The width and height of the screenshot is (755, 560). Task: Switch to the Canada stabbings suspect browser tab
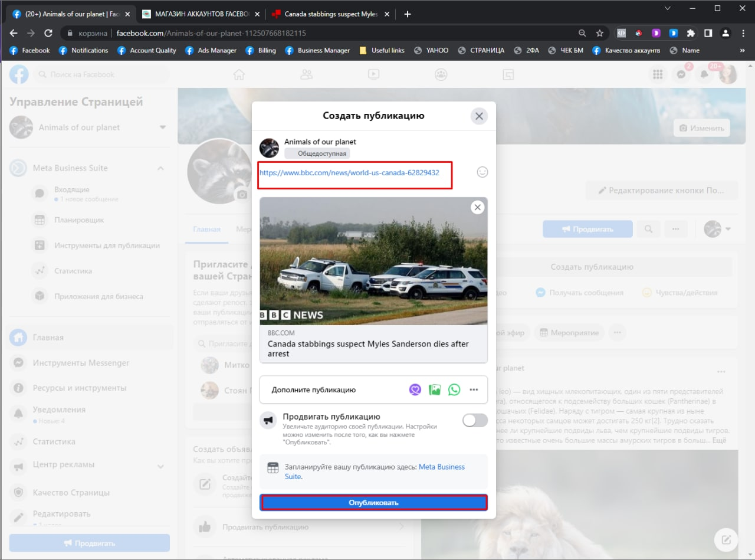(331, 14)
